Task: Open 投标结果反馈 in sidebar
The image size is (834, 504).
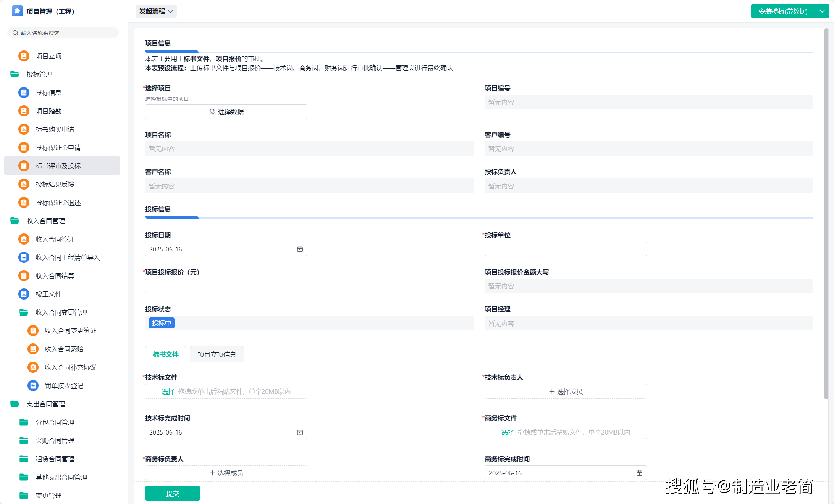Action: 62,184
